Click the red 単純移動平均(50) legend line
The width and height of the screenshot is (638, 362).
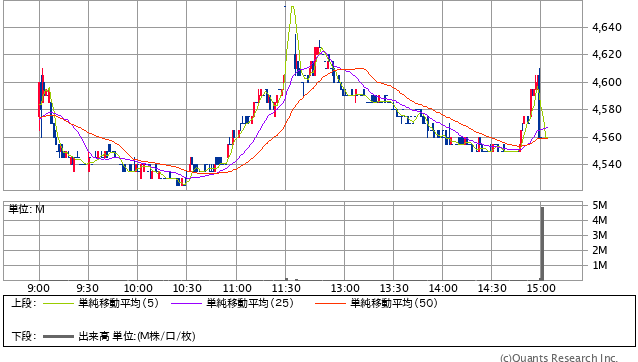pyautogui.click(x=330, y=303)
